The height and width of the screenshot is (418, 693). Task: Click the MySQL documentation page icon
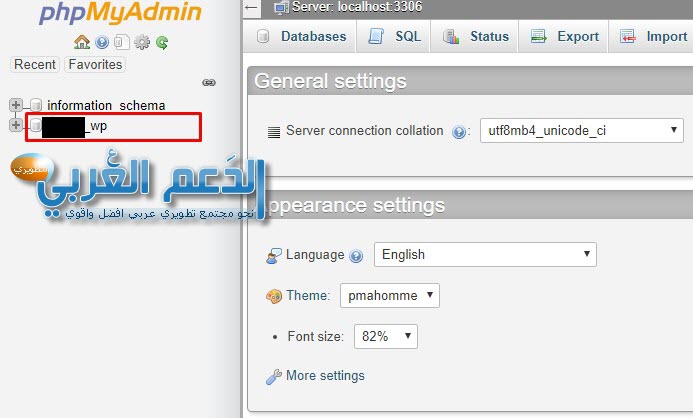tap(120, 43)
